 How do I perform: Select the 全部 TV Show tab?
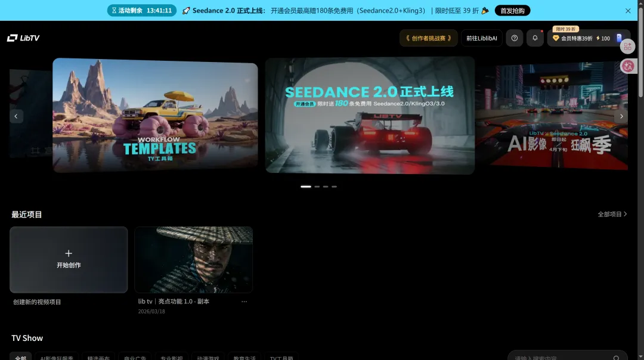pyautogui.click(x=20, y=357)
